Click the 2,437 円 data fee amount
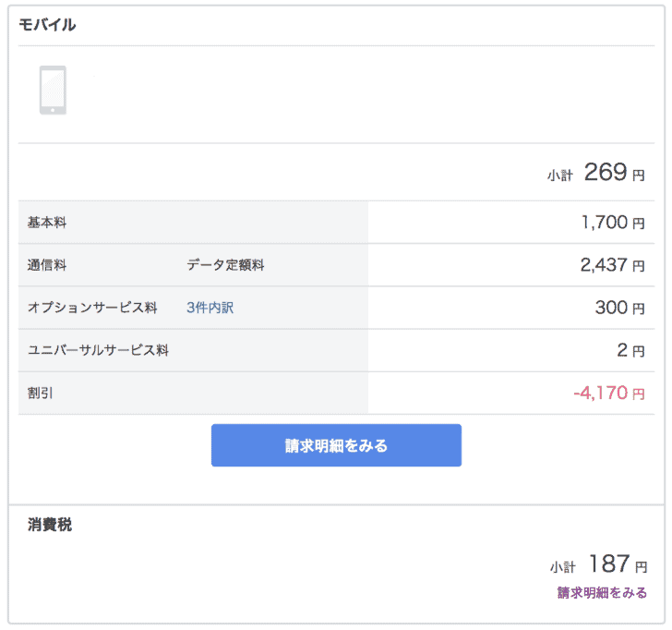Viewport: 672px width, 630px height. click(612, 265)
